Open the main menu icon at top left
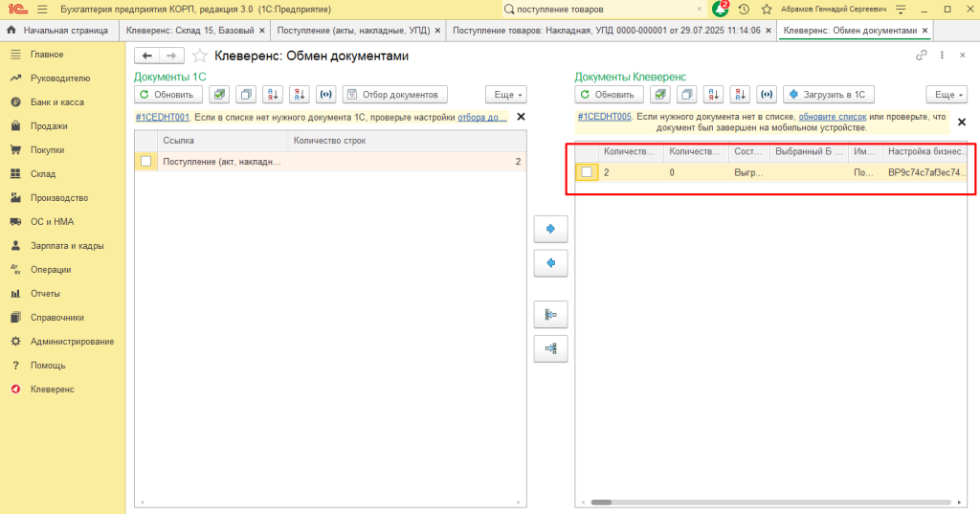This screenshot has height=514, width=980. [x=37, y=9]
